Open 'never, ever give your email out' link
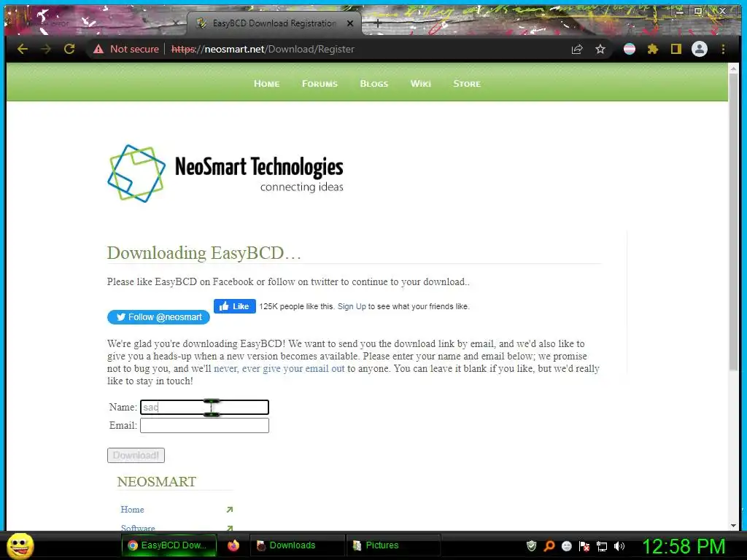The width and height of the screenshot is (747, 560). (x=279, y=368)
